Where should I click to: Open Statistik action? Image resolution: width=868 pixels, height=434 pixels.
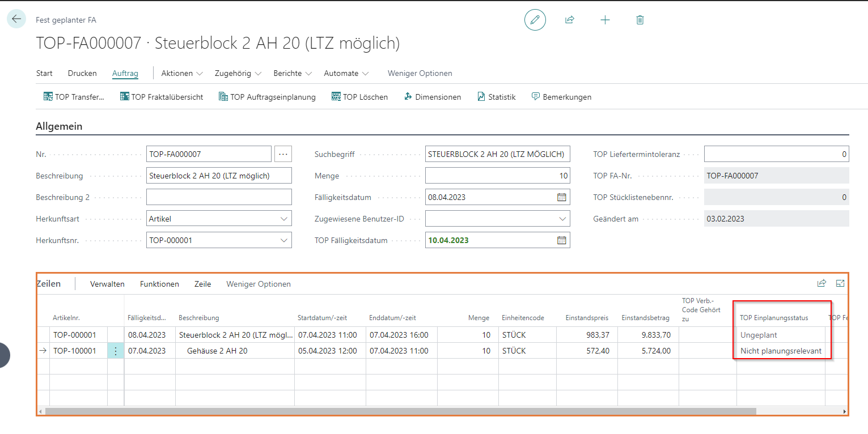tap(496, 97)
